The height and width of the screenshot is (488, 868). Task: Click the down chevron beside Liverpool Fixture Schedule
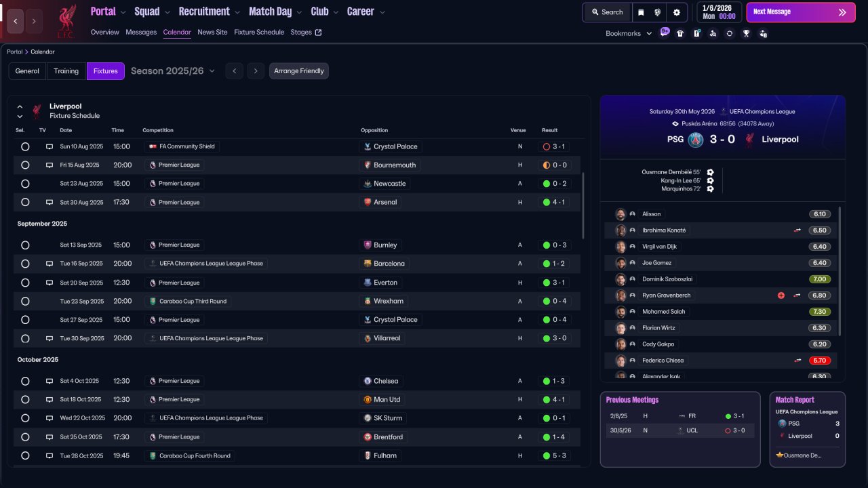20,116
